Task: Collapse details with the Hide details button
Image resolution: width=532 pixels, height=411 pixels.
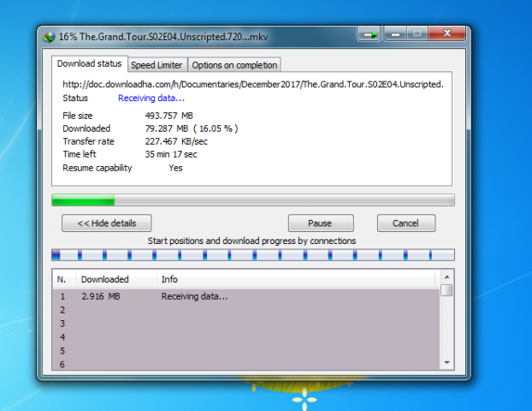Action: [106, 223]
